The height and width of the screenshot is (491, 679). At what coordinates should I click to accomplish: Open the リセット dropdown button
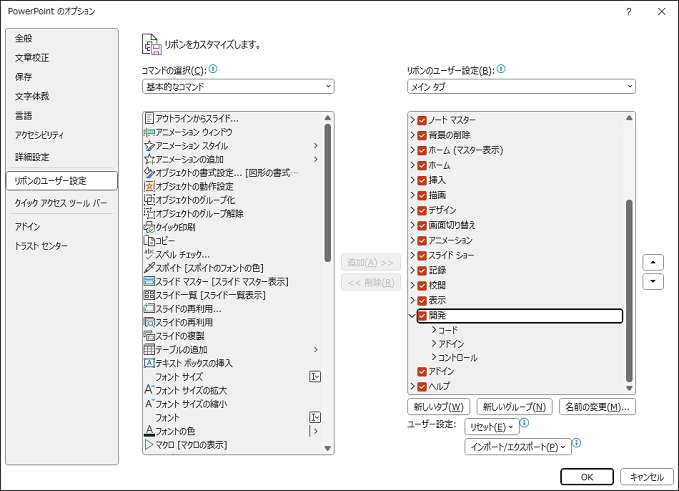pos(491,427)
